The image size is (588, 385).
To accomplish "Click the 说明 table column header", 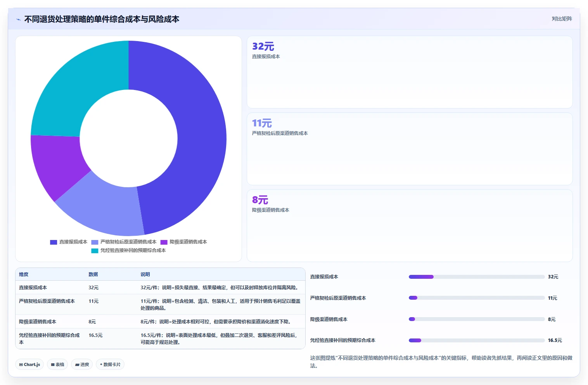I will [x=145, y=275].
